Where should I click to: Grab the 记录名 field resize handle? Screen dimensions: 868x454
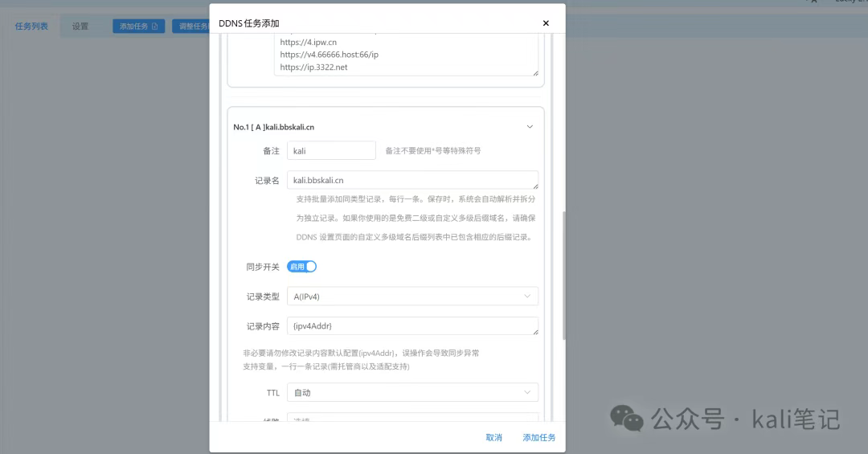click(x=535, y=186)
